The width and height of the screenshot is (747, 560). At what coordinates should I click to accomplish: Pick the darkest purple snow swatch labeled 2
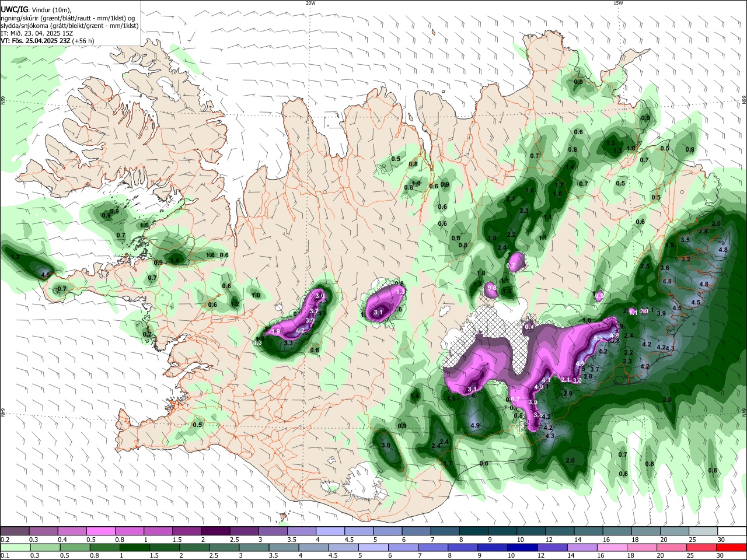tap(215, 531)
